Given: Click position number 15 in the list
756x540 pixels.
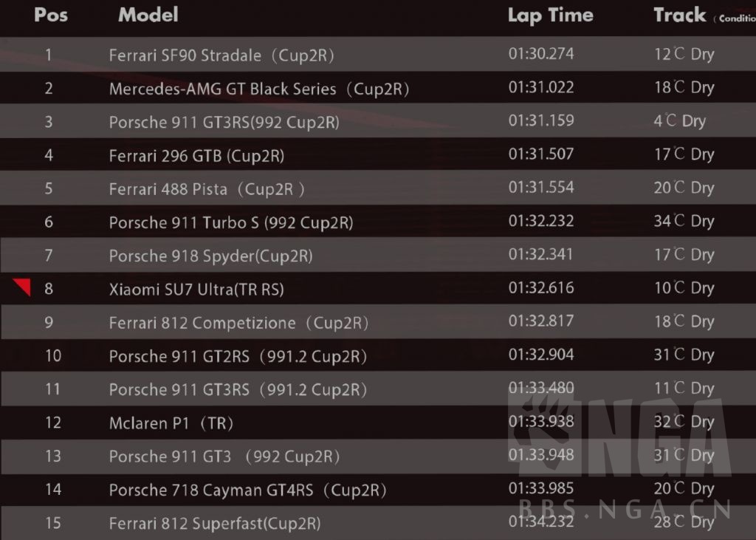Looking at the screenshot, I should click(52, 523).
